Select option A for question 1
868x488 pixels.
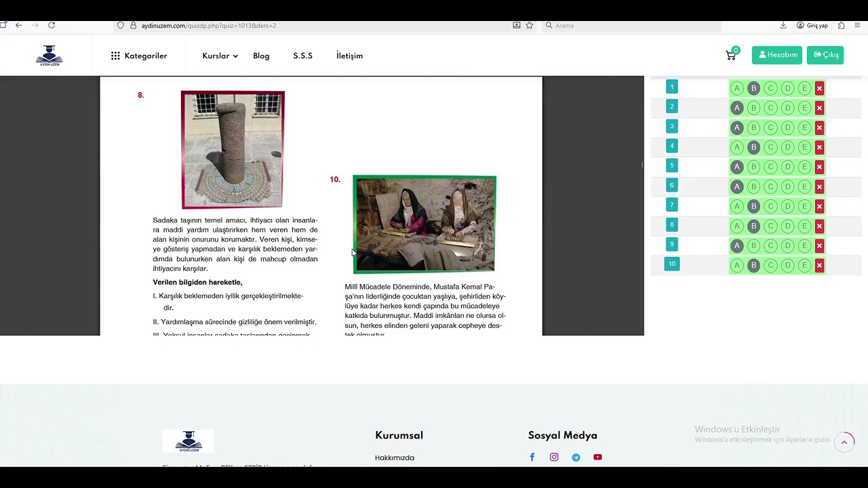coord(737,88)
